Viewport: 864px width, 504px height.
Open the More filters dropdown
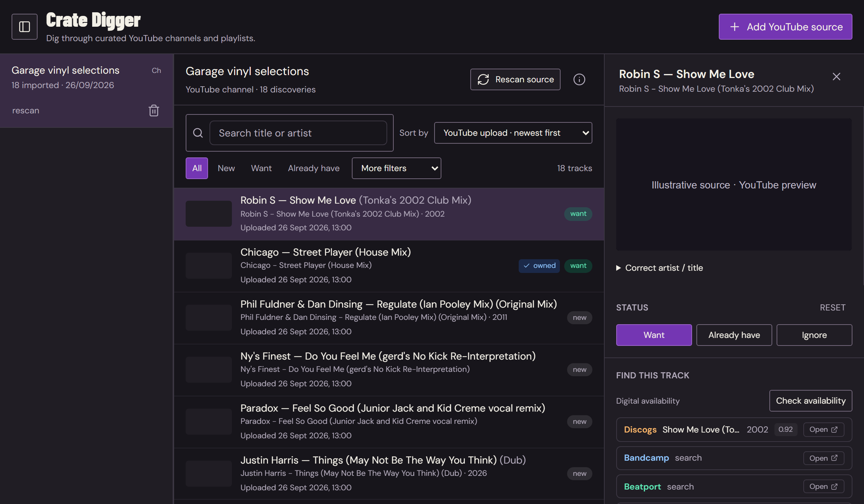point(396,168)
